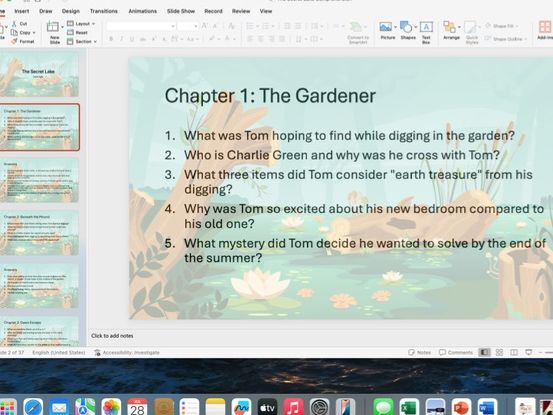
Task: Toggle Comments pane in status bar
Action: pyautogui.click(x=456, y=352)
